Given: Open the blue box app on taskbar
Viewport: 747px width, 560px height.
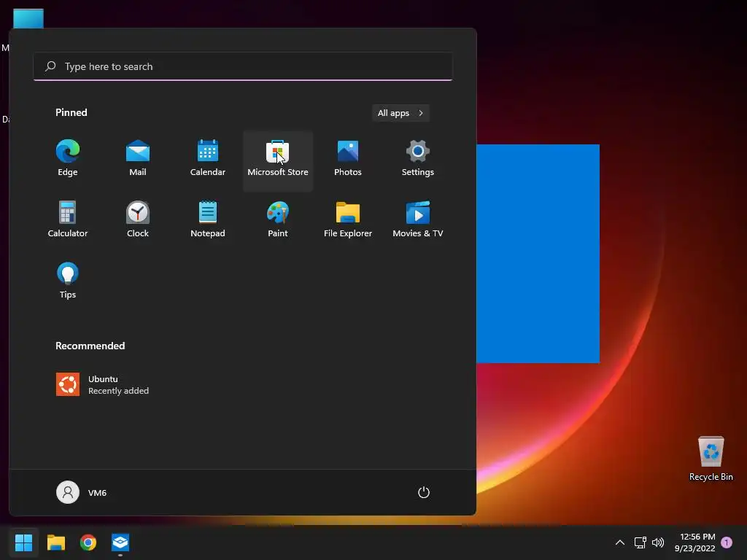Looking at the screenshot, I should (120, 542).
